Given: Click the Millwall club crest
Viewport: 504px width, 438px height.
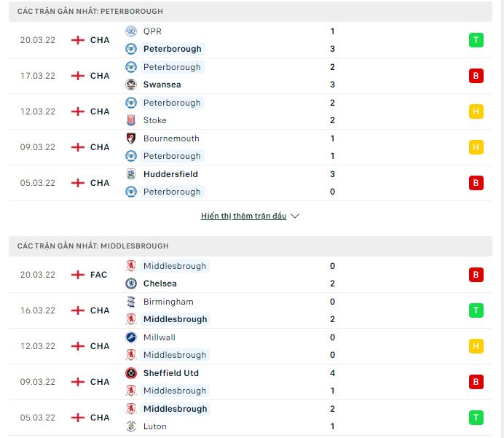Looking at the screenshot, I should pos(131,337).
